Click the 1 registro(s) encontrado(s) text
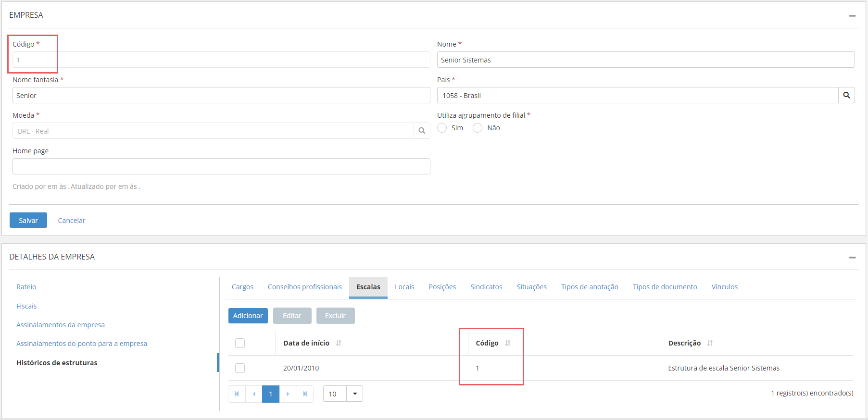868x420 pixels. coord(812,393)
